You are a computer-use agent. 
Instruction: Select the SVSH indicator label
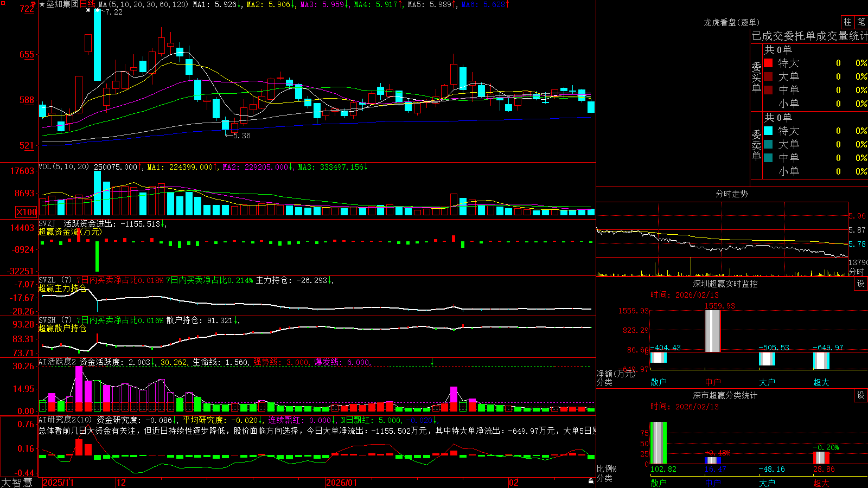[47, 320]
